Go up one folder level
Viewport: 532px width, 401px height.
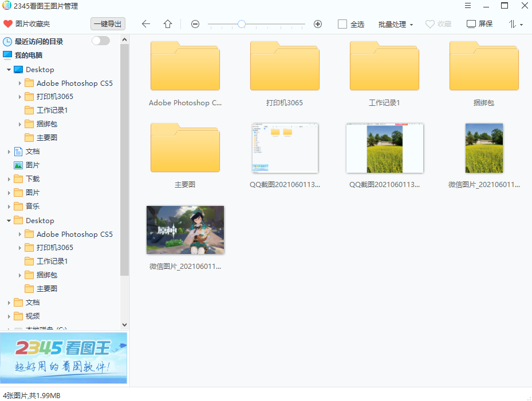168,24
